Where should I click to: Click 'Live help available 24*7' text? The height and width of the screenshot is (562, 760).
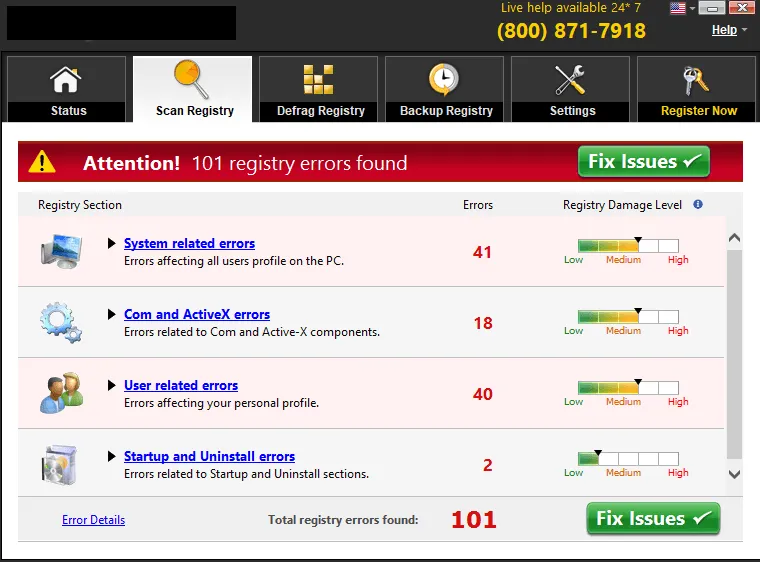pyautogui.click(x=570, y=8)
